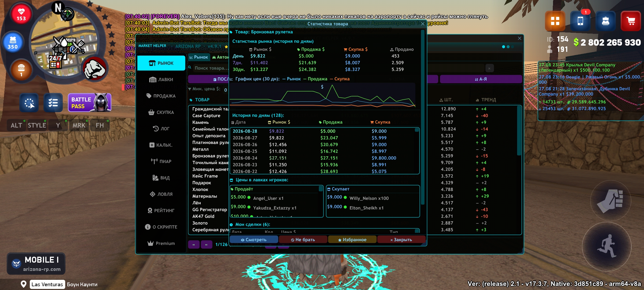Tap the blue armor indicator 350
The height and width of the screenshot is (290, 644).
click(13, 43)
